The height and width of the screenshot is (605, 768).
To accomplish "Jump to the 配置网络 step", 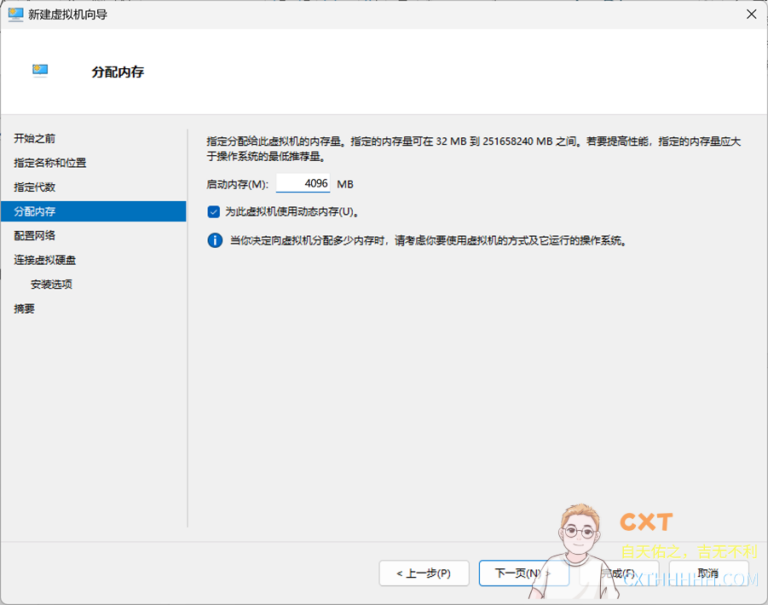I will [35, 235].
